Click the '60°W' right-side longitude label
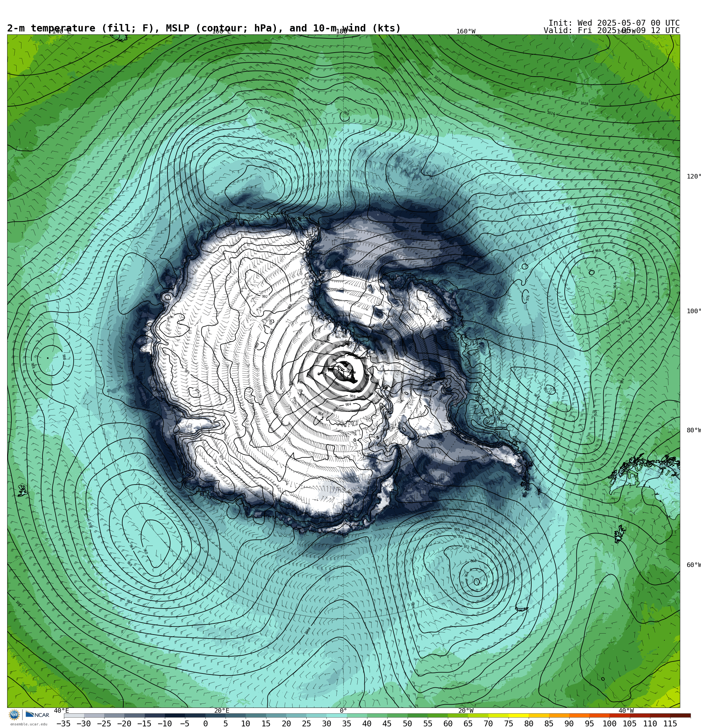Screen dimensions: 701x728 coord(694,565)
